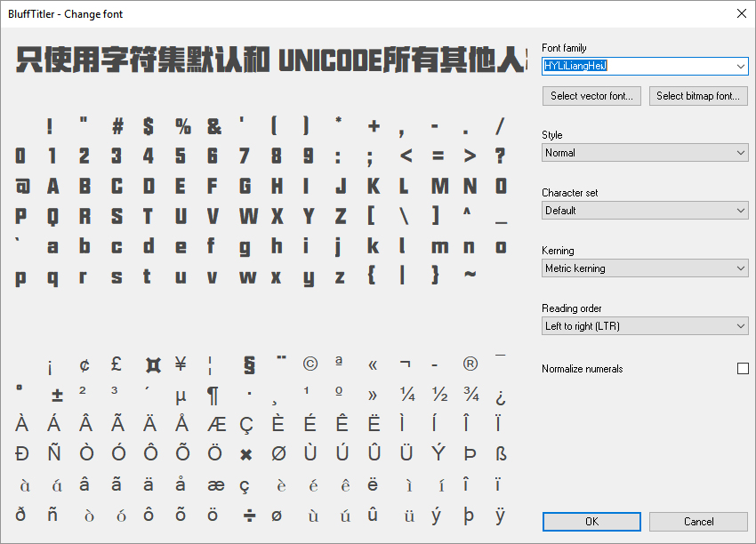Close the Change font dialog window
Viewport: 756px width, 544px height.
[742, 13]
